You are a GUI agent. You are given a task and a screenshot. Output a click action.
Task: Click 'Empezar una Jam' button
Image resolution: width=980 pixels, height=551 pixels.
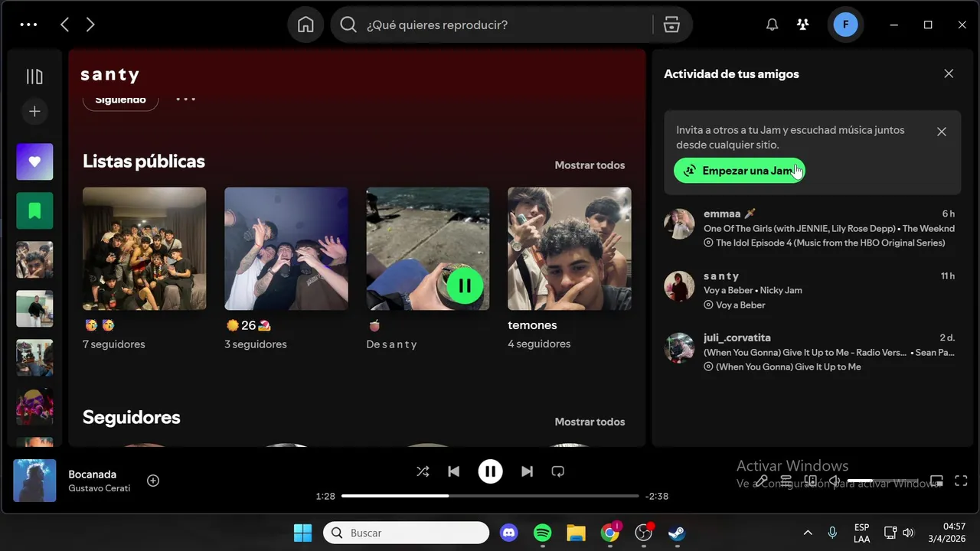point(740,171)
